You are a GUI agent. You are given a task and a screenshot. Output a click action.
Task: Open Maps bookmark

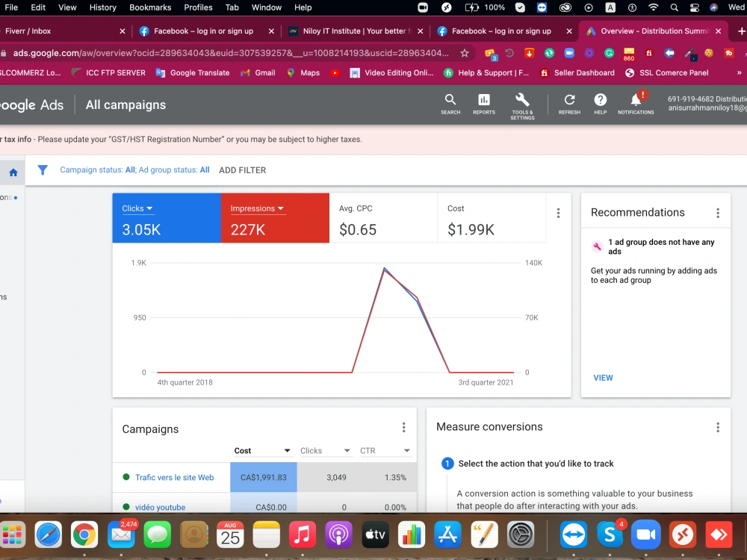303,73
